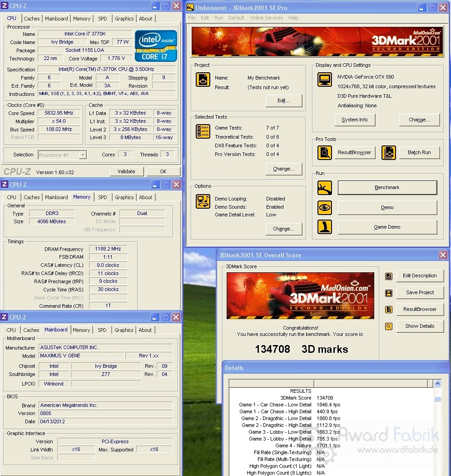Viewport: 451px width, 476px height.
Task: Click Change... button in Selected Tests
Action: click(x=283, y=169)
